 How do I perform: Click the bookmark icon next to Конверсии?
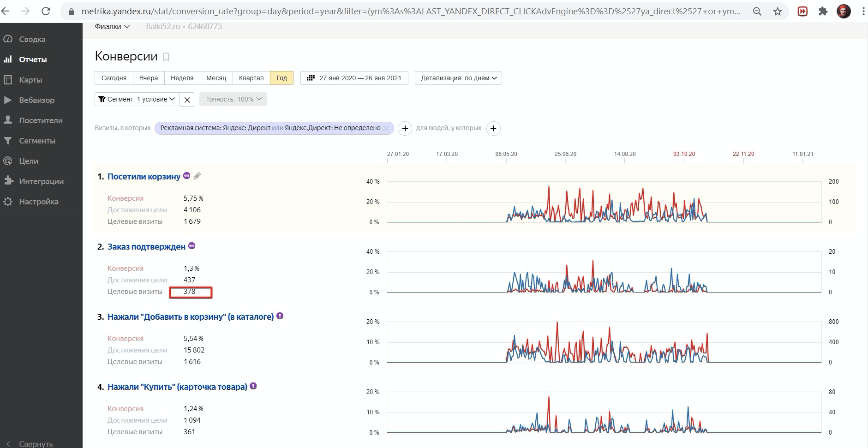[x=166, y=57]
